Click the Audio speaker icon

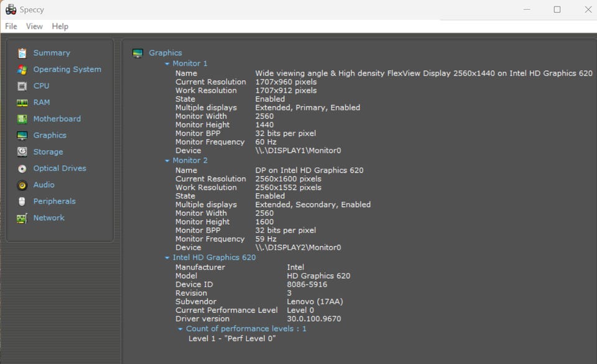click(x=22, y=185)
